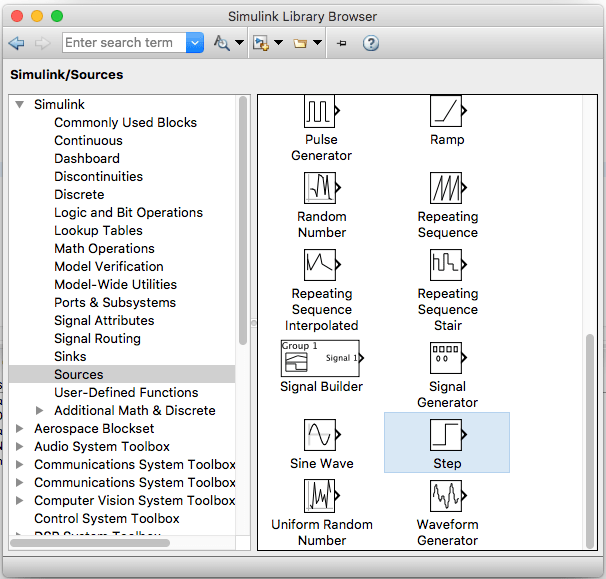The width and height of the screenshot is (606, 579).
Task: Select the Repeating Sequence Stair block icon
Action: (448, 265)
